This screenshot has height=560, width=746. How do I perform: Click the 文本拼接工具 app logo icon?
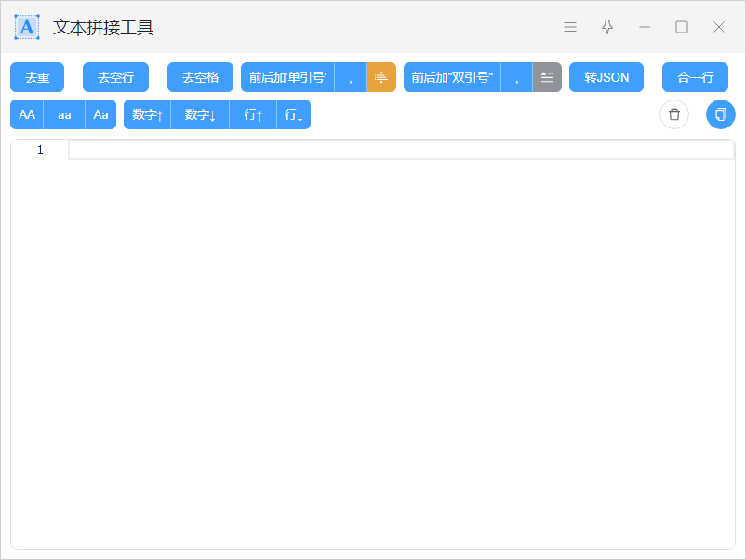coord(27,27)
